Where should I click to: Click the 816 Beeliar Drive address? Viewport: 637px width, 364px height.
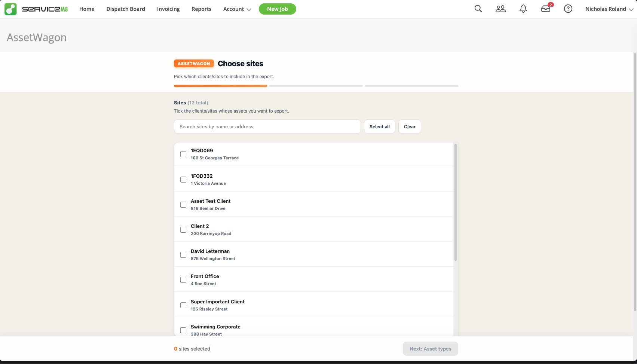(x=208, y=208)
